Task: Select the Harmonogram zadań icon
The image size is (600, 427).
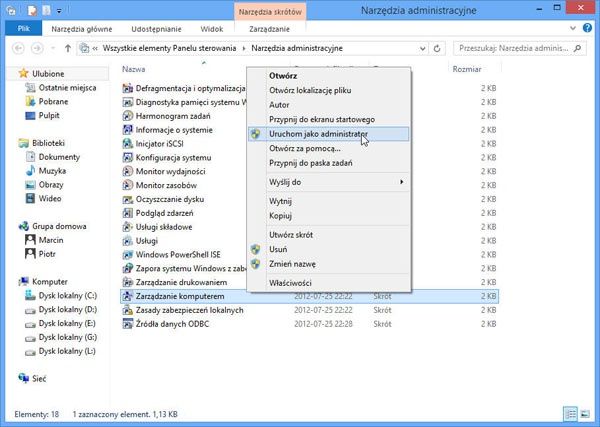Action: click(127, 116)
